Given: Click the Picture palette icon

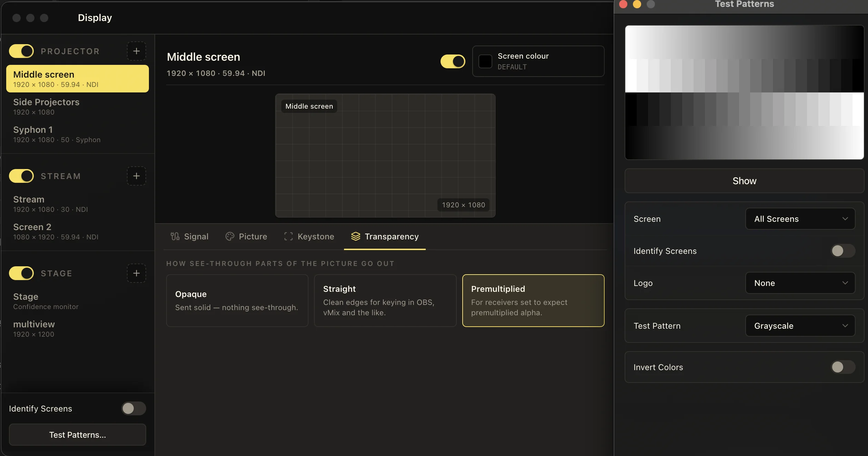Looking at the screenshot, I should coord(230,236).
